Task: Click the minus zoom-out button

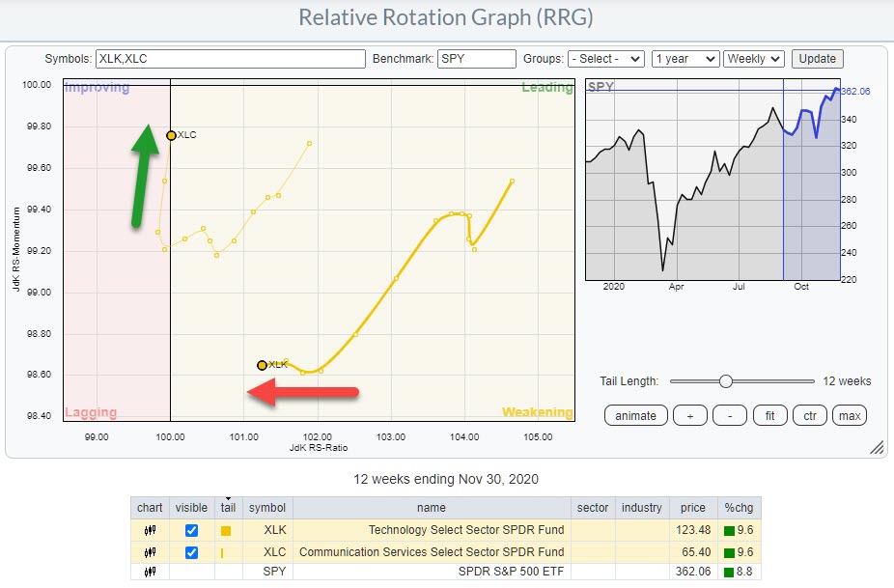Action: 730,416
